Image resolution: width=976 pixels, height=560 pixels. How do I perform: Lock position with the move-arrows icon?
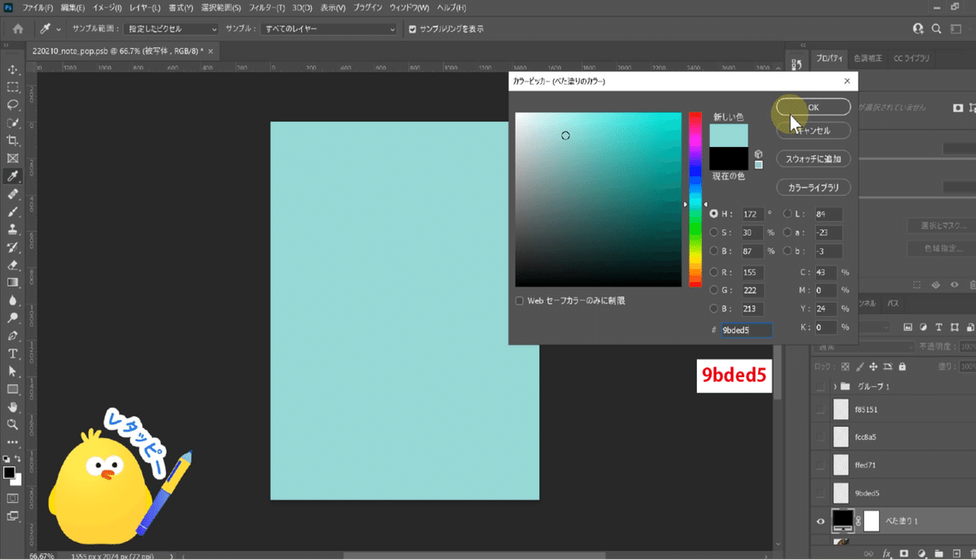click(x=874, y=367)
